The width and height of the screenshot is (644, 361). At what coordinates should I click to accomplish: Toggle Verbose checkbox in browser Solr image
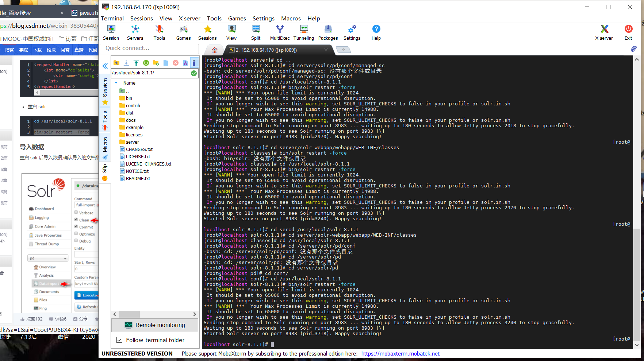[x=76, y=212]
